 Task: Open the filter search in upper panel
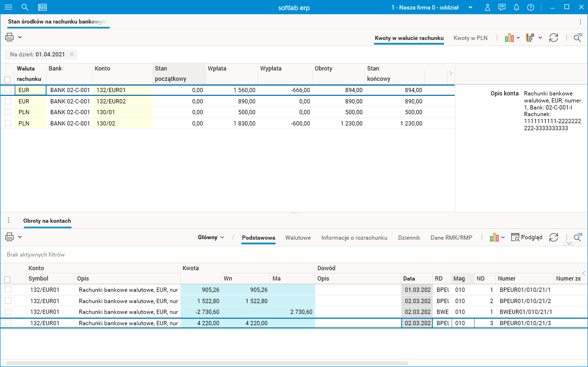coord(577,38)
